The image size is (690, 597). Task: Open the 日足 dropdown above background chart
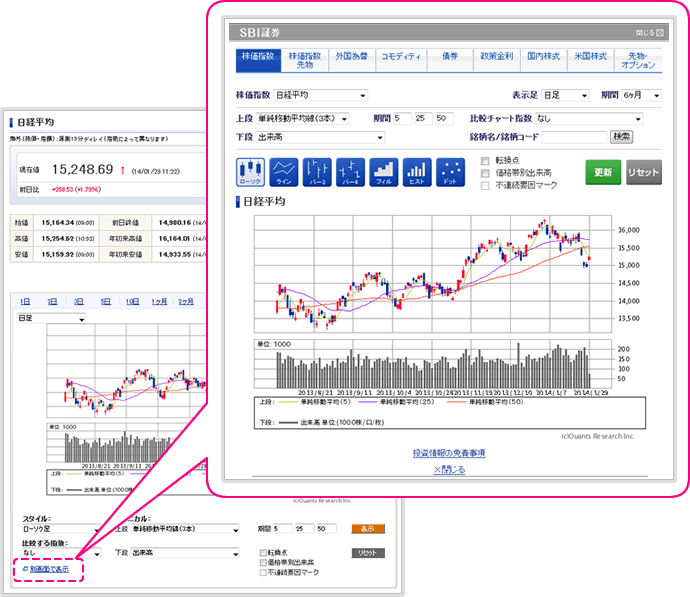click(x=51, y=318)
